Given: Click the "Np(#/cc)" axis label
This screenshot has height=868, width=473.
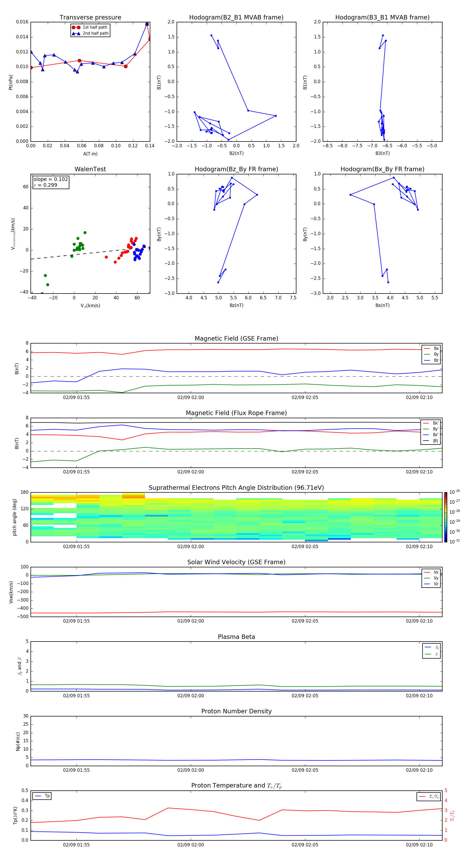Looking at the screenshot, I should pos(18,741).
